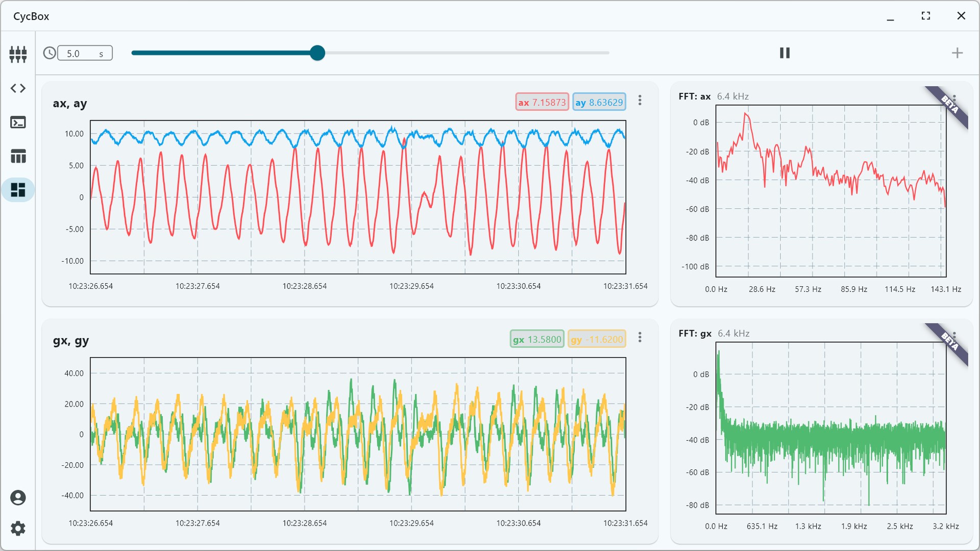Select the dashboard view icon in sidebar
Viewport: 980px width, 551px height.
tap(18, 190)
